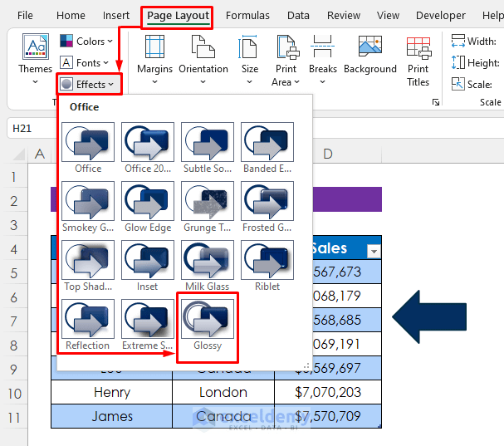
Task: Open the Review tab
Action: point(344,16)
